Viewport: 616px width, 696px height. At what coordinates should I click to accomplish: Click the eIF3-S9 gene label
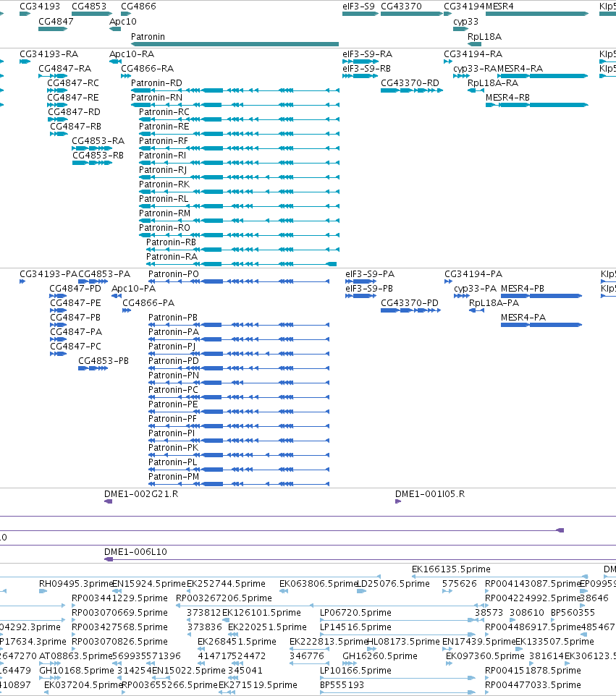pyautogui.click(x=358, y=7)
